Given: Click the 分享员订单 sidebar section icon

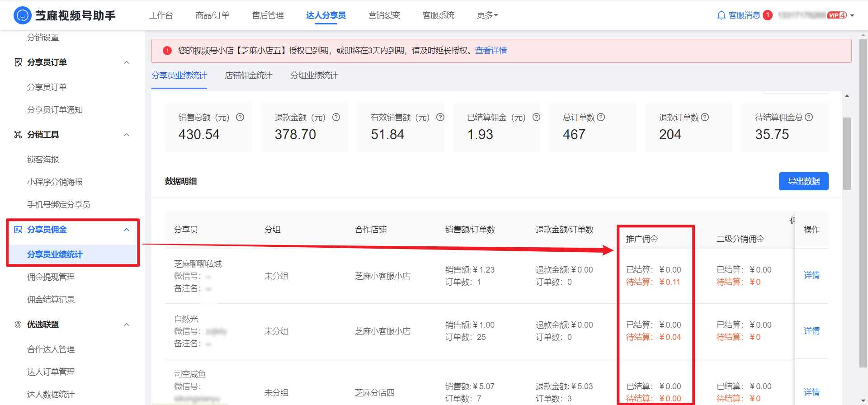Looking at the screenshot, I should click(x=18, y=62).
